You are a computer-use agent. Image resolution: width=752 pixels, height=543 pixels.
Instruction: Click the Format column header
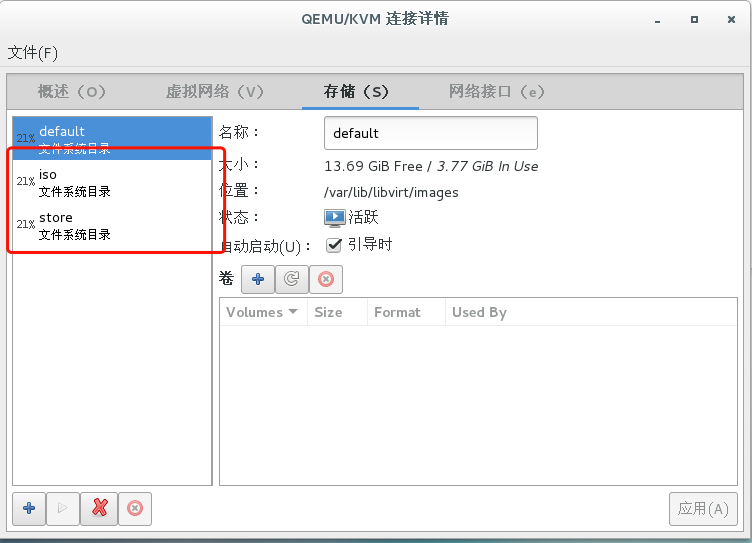pos(406,312)
